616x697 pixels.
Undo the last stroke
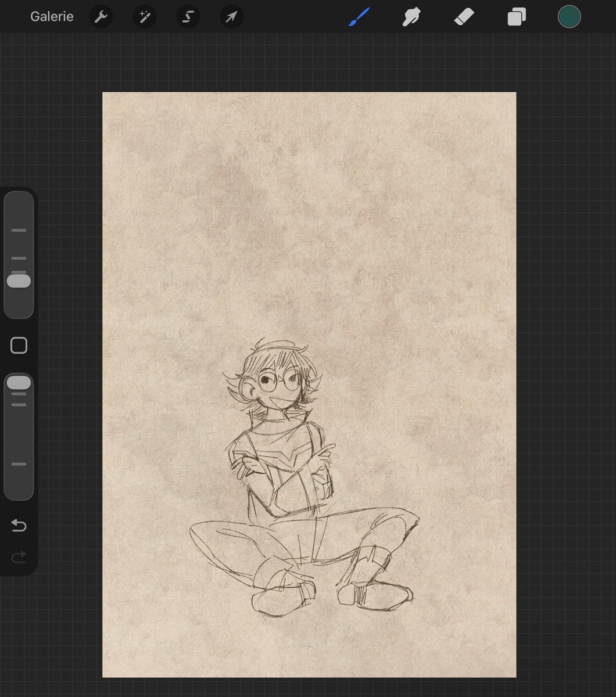click(x=19, y=526)
